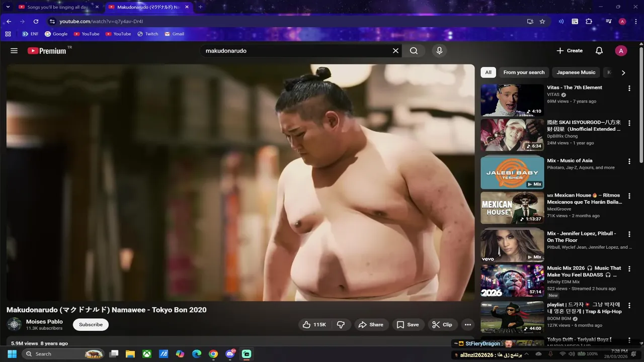Save video to a playlist
Image resolution: width=644 pixels, height=362 pixels.
[408, 325]
